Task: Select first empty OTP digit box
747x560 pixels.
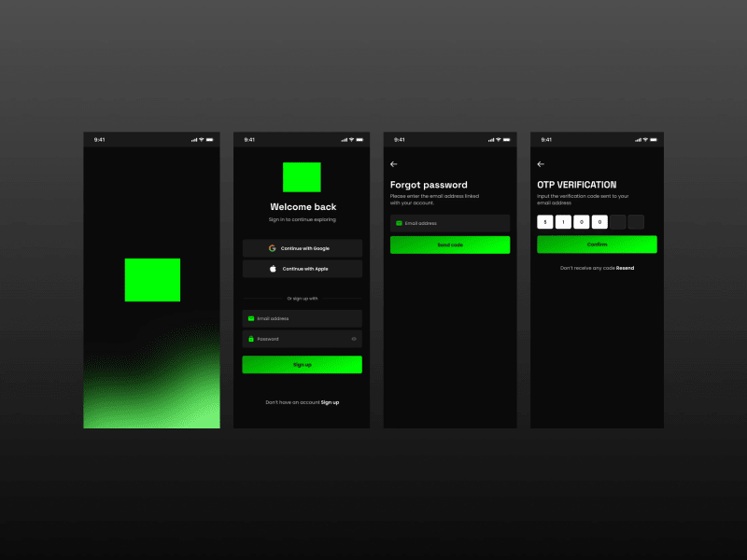Action: coord(618,222)
